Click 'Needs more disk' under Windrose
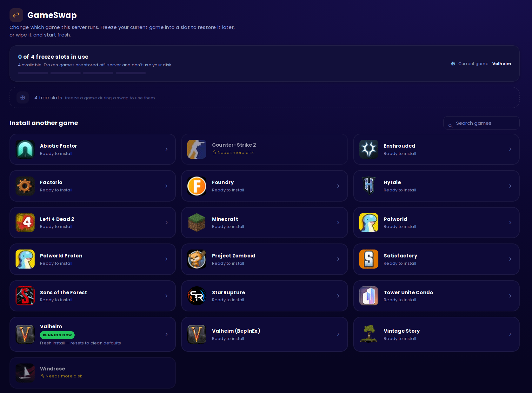The width and height of the screenshot is (532, 393). pos(64,376)
